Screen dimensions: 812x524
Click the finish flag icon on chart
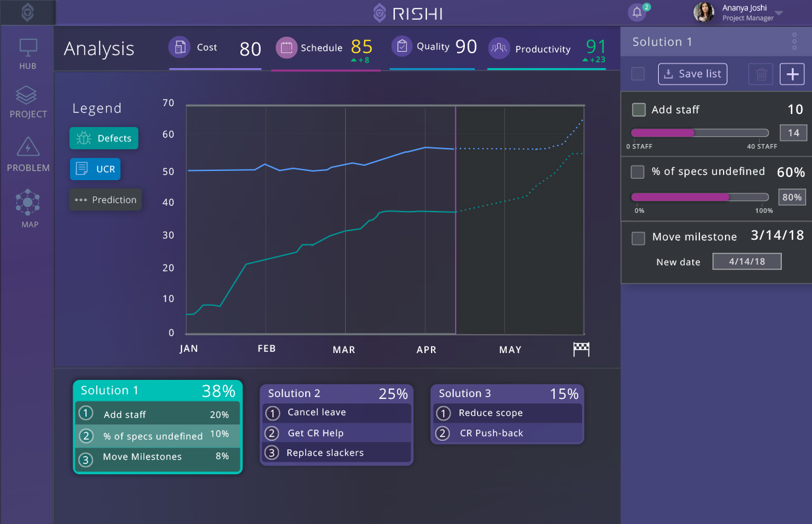tap(581, 349)
